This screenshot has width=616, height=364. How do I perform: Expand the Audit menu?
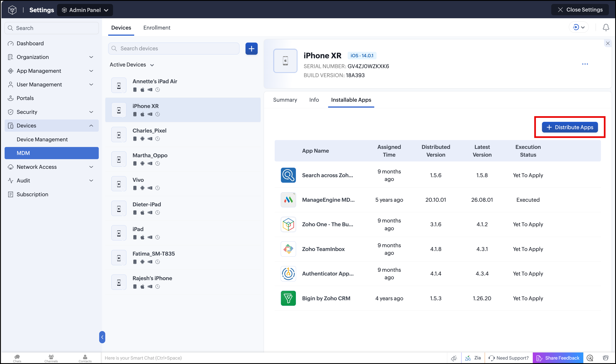coord(91,181)
